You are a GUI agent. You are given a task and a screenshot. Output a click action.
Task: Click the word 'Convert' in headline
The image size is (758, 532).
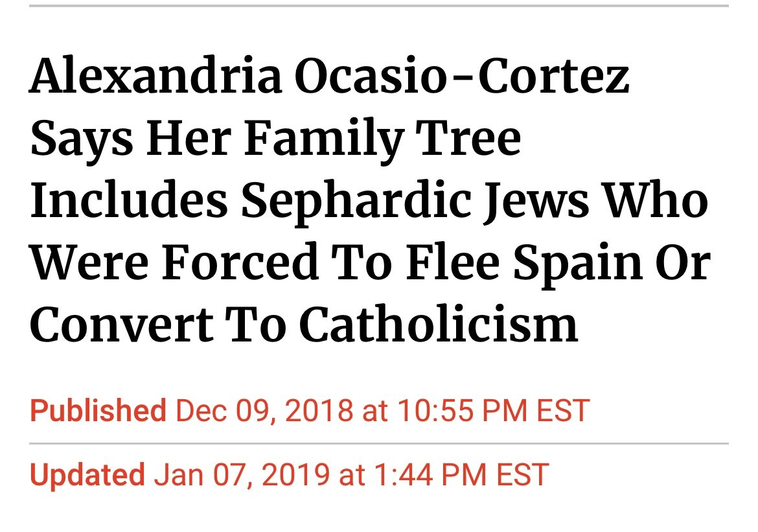[122, 325]
